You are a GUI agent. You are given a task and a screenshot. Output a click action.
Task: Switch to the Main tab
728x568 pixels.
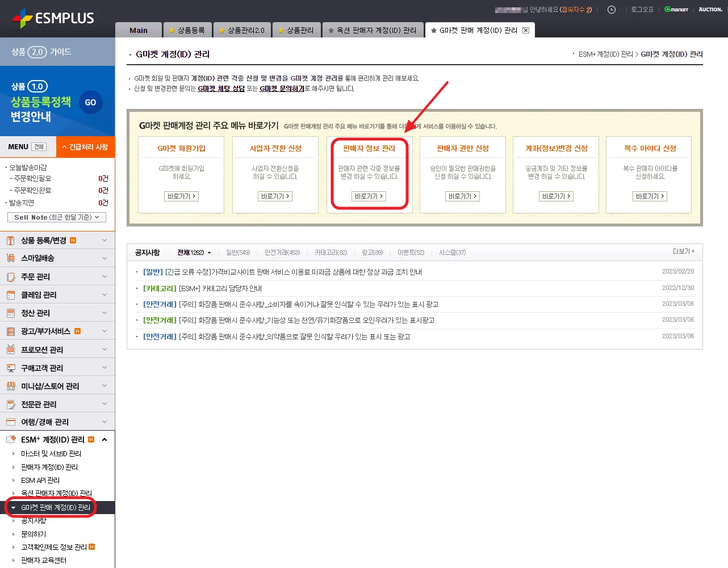pos(139,30)
